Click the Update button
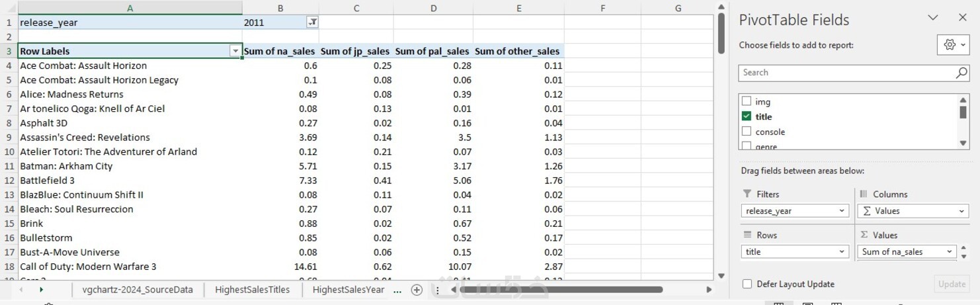The image size is (980, 305). click(952, 284)
